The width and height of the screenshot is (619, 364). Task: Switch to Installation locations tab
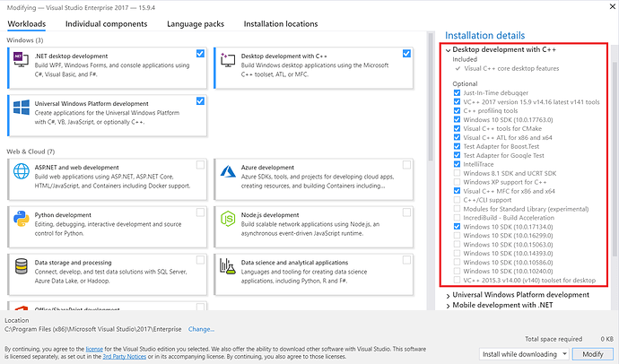(281, 24)
